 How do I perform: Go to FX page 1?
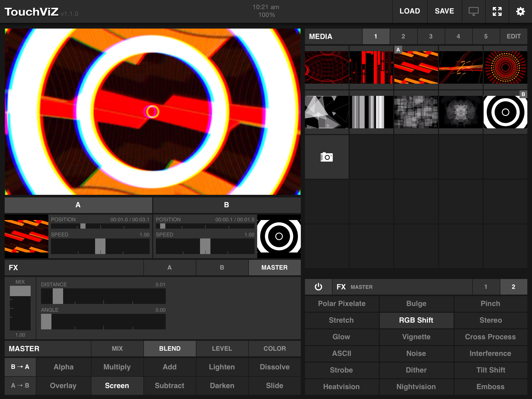486,287
